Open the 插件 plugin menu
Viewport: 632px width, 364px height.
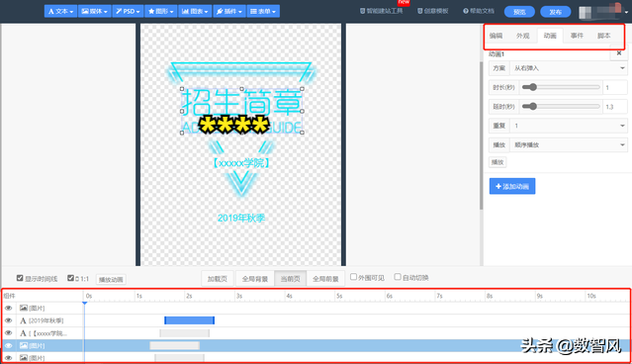(228, 11)
